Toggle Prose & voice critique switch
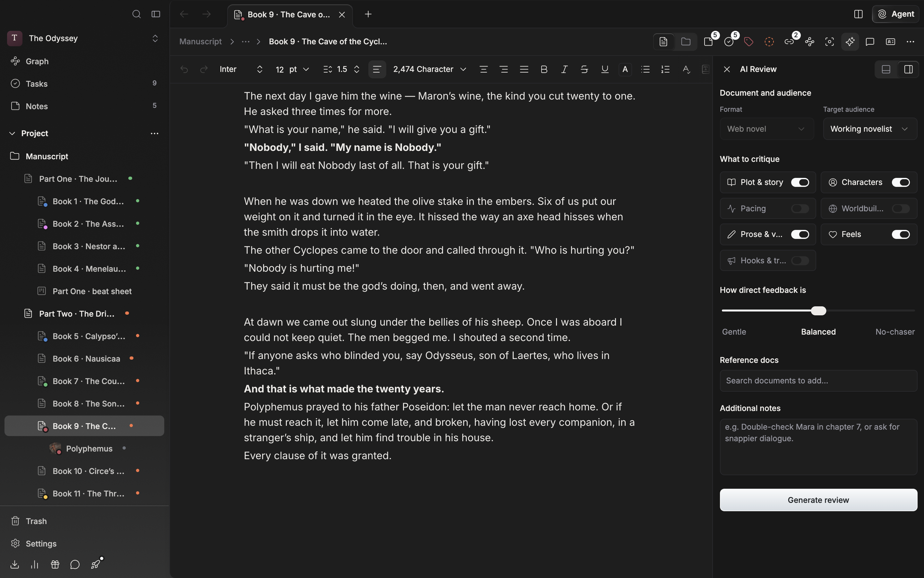924x578 pixels. pyautogui.click(x=800, y=234)
